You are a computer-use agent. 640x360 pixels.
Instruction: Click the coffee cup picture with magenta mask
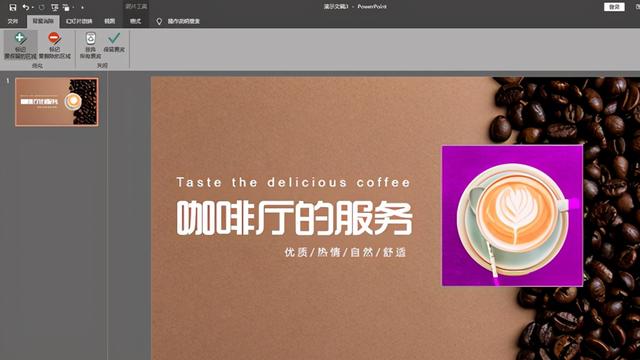[x=512, y=216]
